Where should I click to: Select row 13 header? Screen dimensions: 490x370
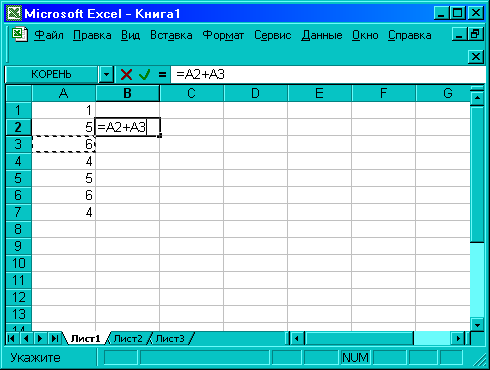pyautogui.click(x=18, y=314)
